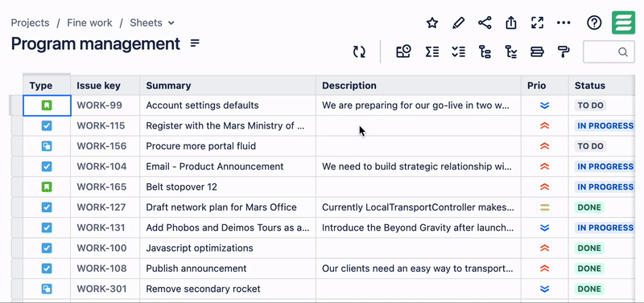Image resolution: width=644 pixels, height=303 pixels.
Task: Click the description icon beside Program management
Action: 195,43
